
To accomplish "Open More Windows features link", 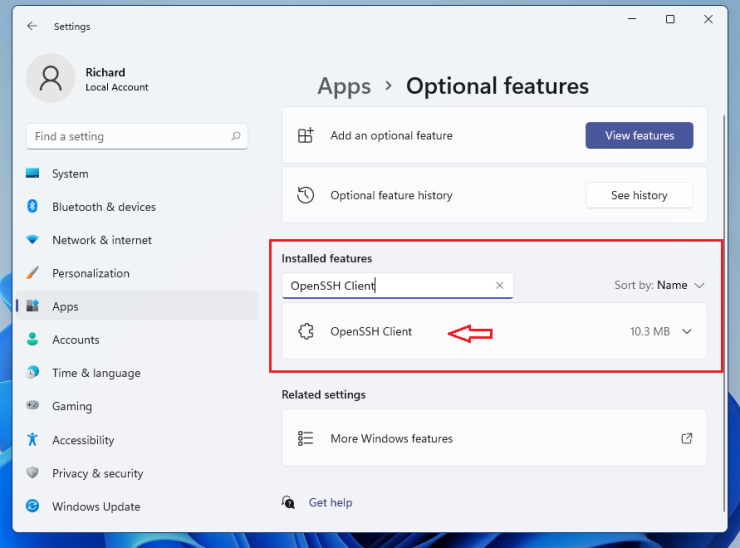I will click(391, 439).
